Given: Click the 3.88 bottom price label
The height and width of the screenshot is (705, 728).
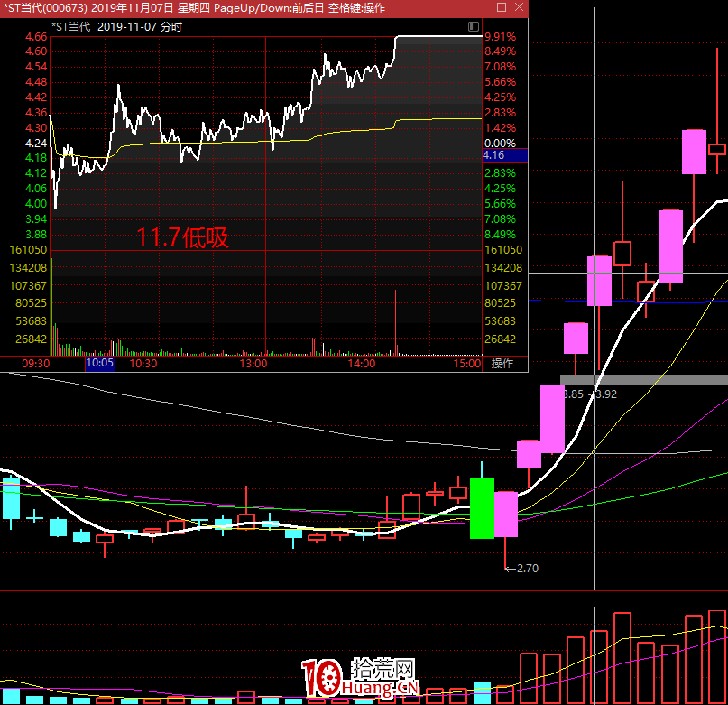Looking at the screenshot, I should pos(36,234).
